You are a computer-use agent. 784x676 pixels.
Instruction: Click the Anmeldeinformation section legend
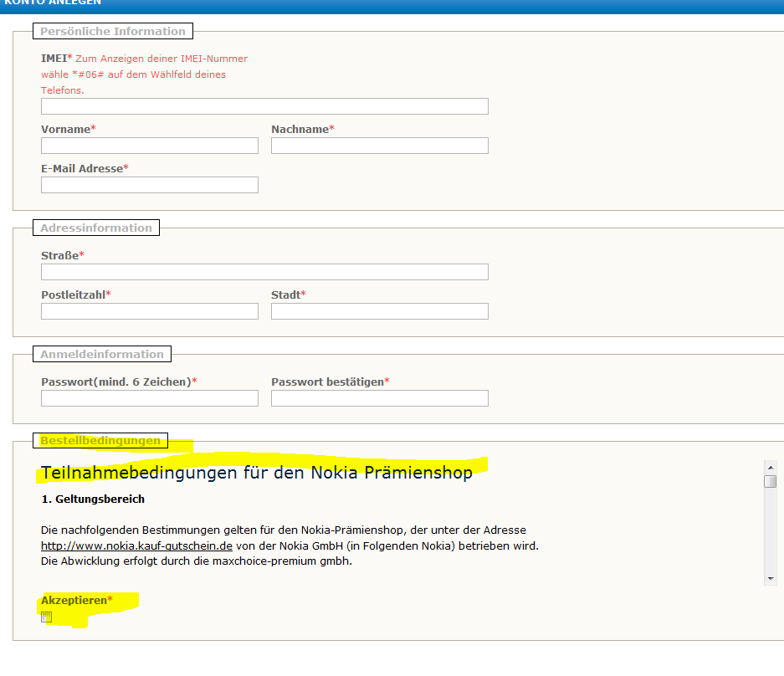[102, 354]
